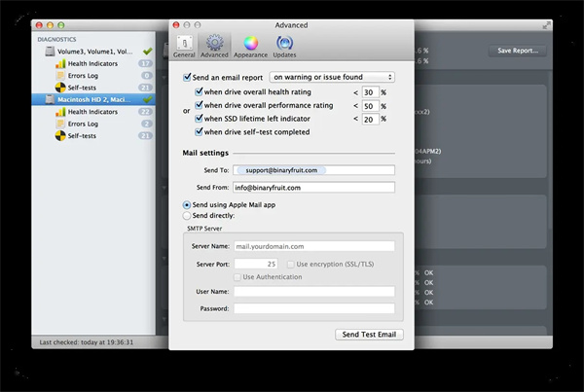Viewport: 584px width, 392px height.
Task: Click the DIAGNOSTICS sidebar header
Action: [56, 39]
